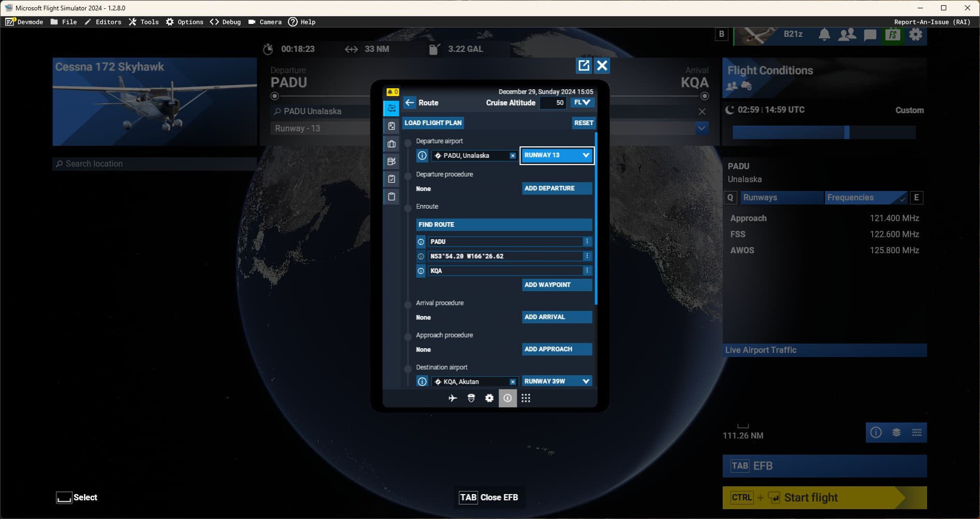This screenshot has width=980, height=519.
Task: Open the multiplayer group icon in top bar
Action: coord(847,35)
